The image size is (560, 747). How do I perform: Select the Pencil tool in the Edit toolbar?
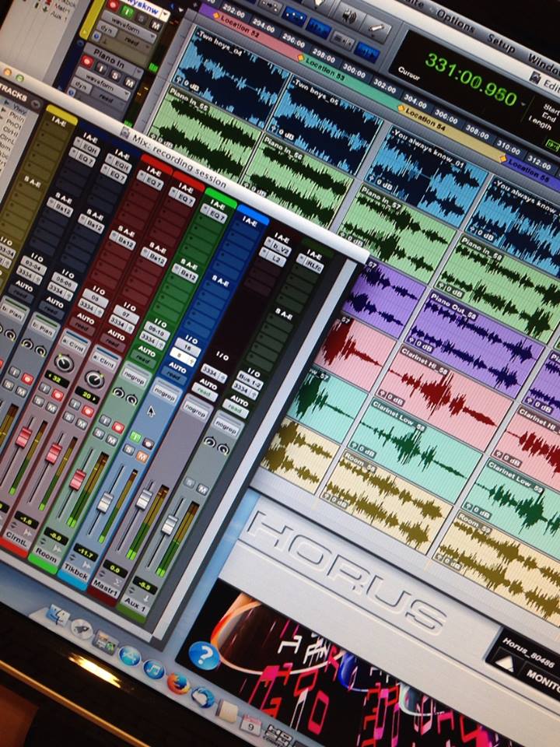coord(376,29)
